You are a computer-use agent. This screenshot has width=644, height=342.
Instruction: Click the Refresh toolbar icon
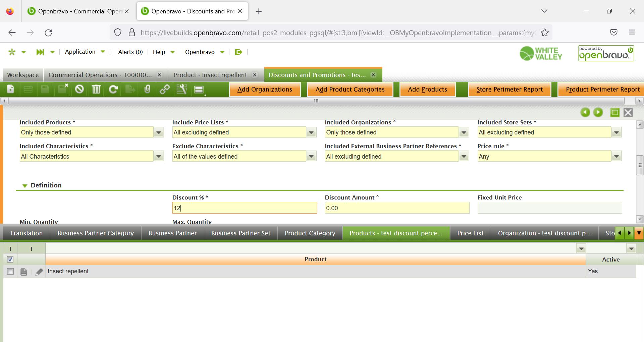113,89
